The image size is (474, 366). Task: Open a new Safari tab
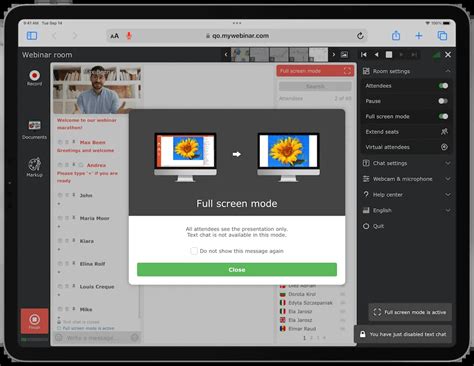click(419, 36)
